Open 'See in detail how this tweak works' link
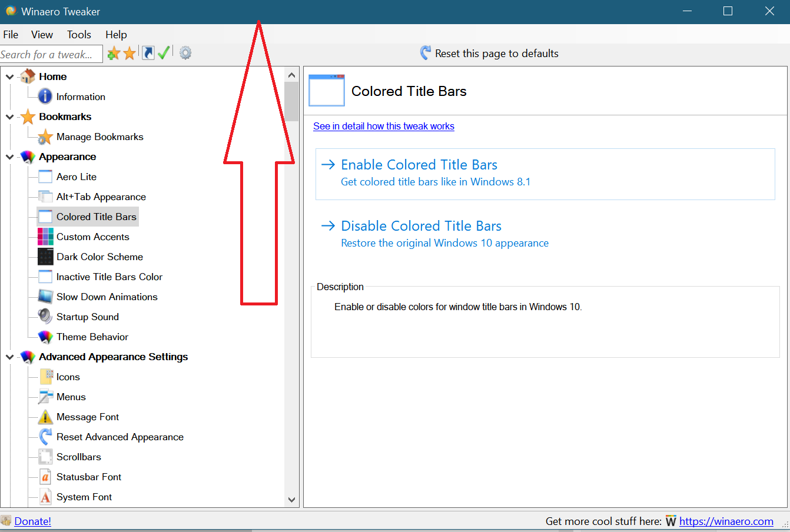Screen dimensions: 790x532 pos(384,126)
